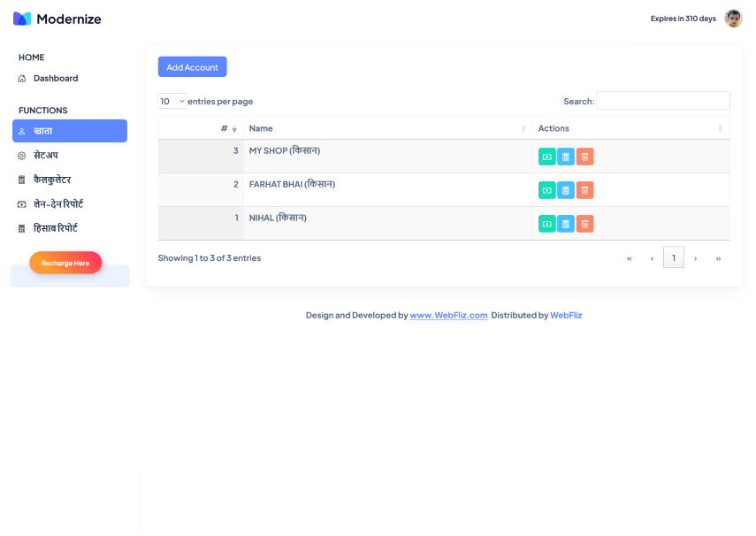Click the green cash icon for FARHAT BHAI
Screen dimensions: 756x536
pos(547,190)
